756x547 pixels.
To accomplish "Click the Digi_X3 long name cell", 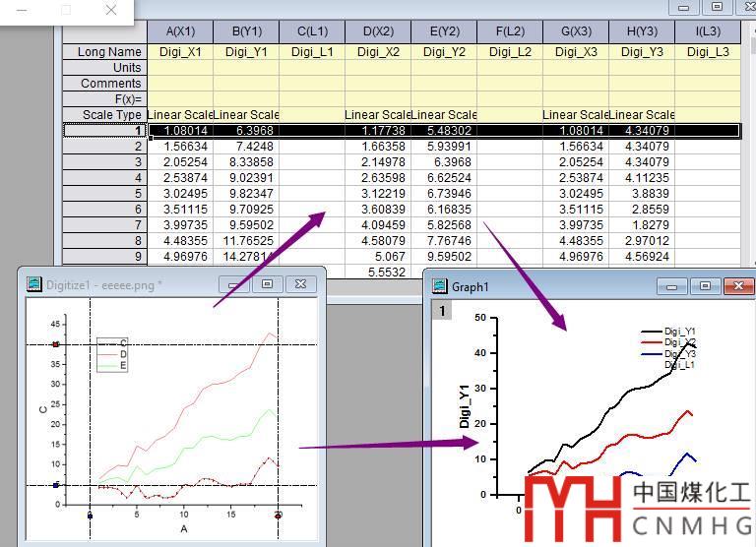I will point(576,52).
